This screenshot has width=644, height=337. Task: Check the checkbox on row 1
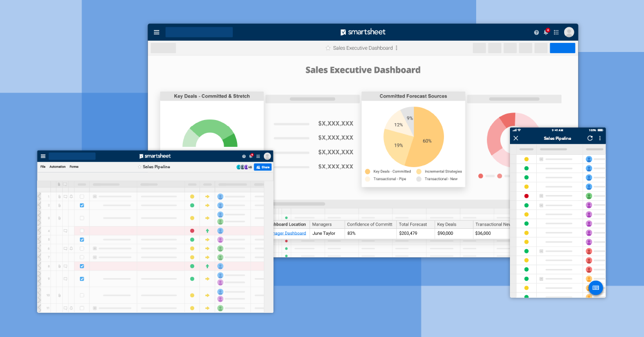(x=82, y=197)
